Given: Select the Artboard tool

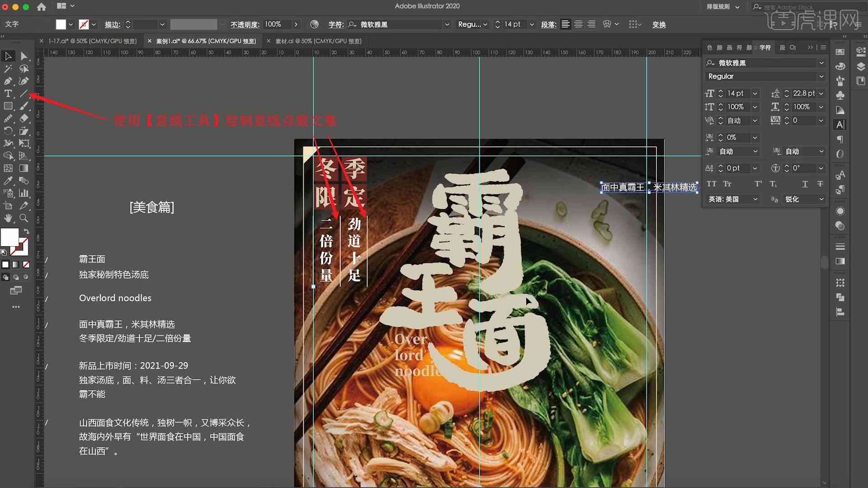Looking at the screenshot, I should tap(8, 206).
